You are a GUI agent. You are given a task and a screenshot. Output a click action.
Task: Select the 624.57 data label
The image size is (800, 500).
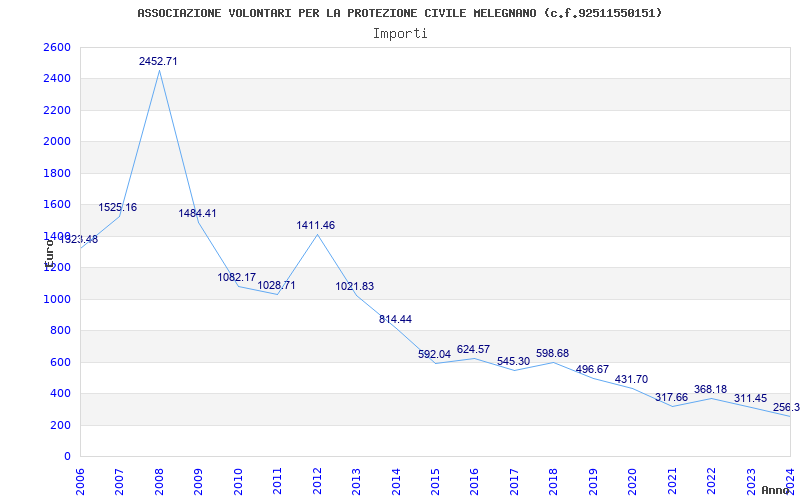click(473, 349)
